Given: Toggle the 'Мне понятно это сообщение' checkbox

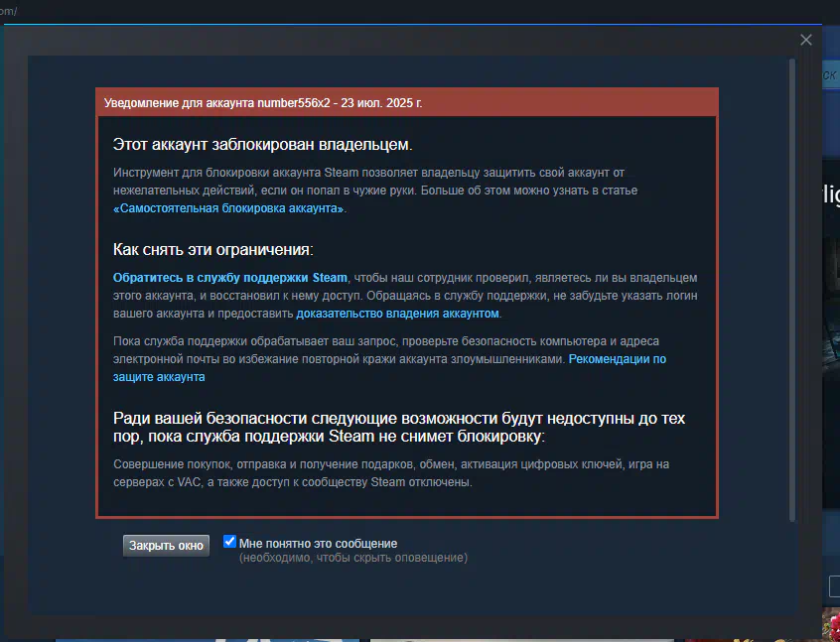Looking at the screenshot, I should [x=229, y=542].
